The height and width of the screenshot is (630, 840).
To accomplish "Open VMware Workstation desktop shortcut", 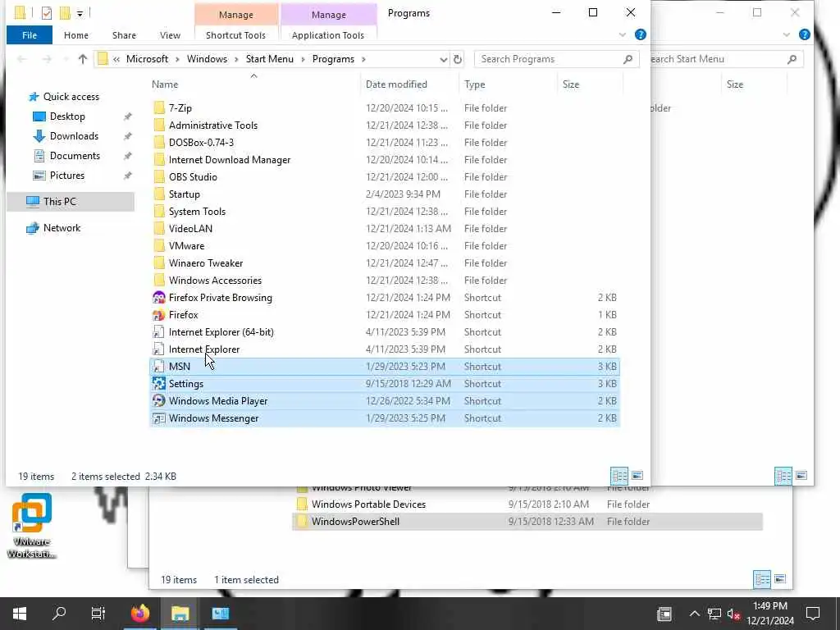I will click(32, 526).
